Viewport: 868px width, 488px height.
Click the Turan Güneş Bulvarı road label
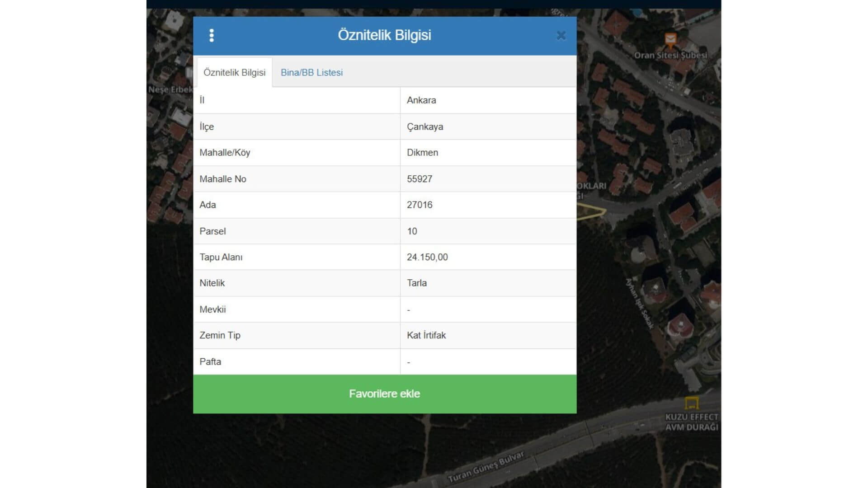click(x=486, y=467)
